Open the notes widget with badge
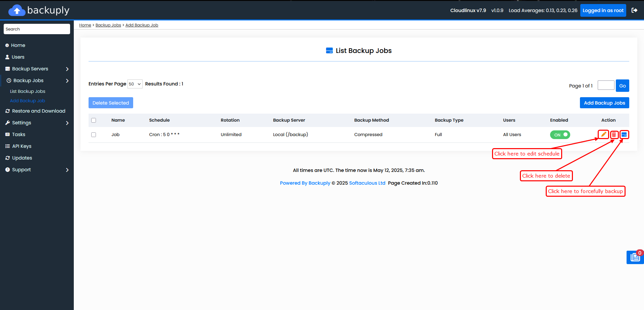Viewport: 644px width, 310px height. pos(635,257)
